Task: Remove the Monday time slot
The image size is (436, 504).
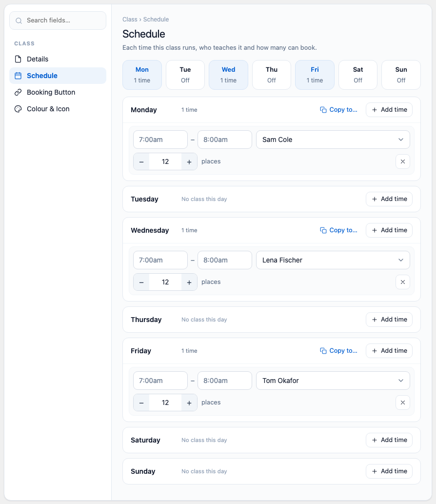Action: [x=402, y=161]
